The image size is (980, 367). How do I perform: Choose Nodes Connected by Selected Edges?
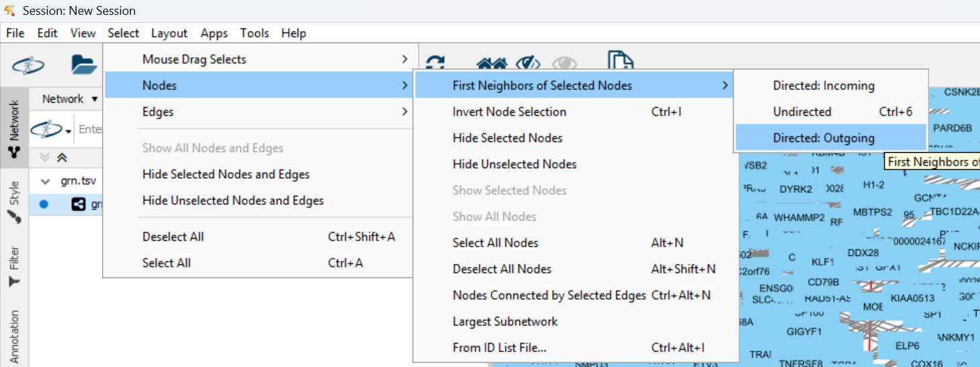575,295
